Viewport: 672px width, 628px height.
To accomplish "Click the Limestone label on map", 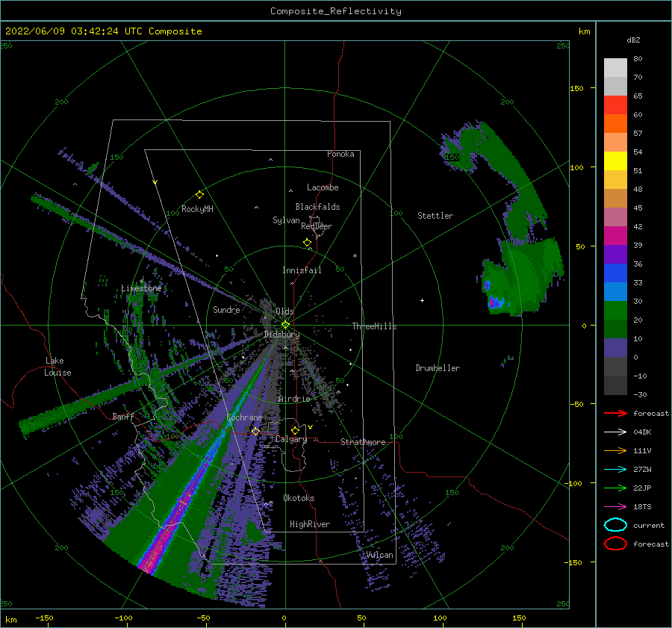I will tap(141, 288).
